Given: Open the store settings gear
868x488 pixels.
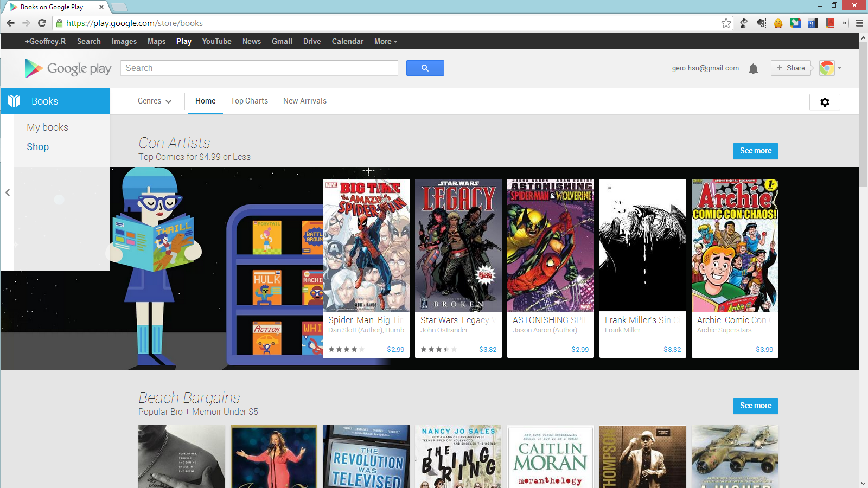Looking at the screenshot, I should (825, 102).
